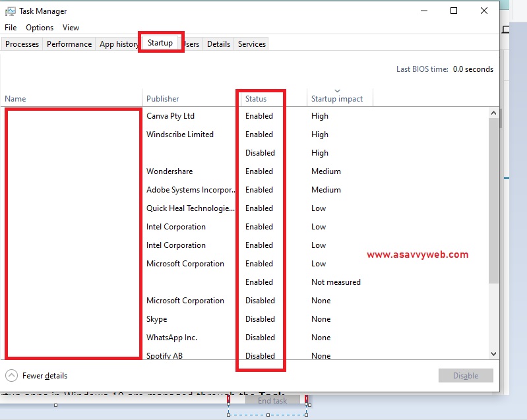Switch to the Services tab
Screen dimensions: 527x420
click(x=252, y=44)
